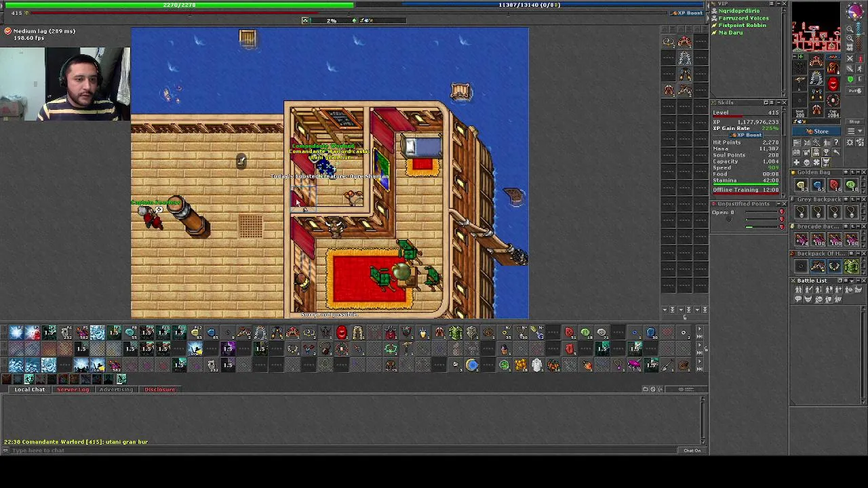Select the flower necklace in Backpack Of H
This screenshot has height=488, width=868.
click(x=834, y=267)
